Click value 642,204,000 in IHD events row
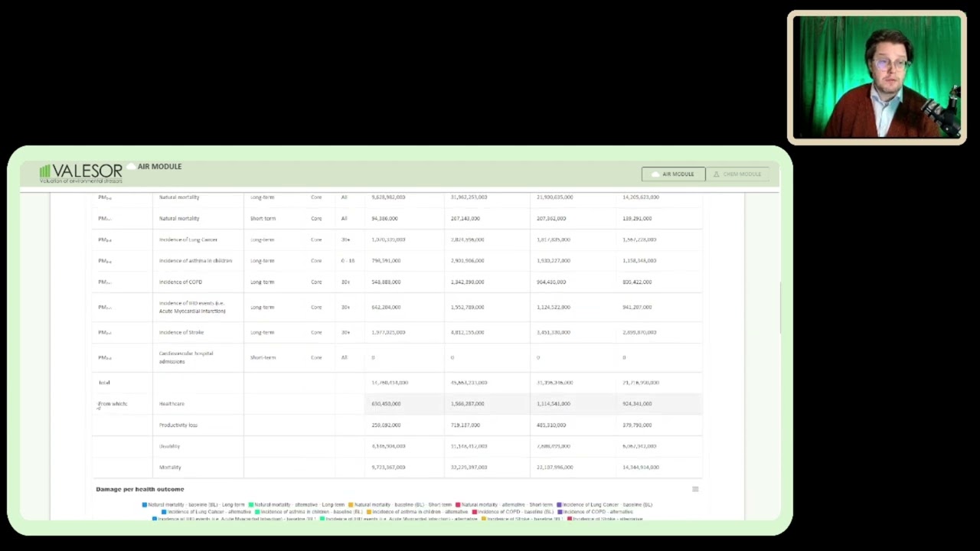Viewport: 980px width, 551px height. (x=386, y=307)
